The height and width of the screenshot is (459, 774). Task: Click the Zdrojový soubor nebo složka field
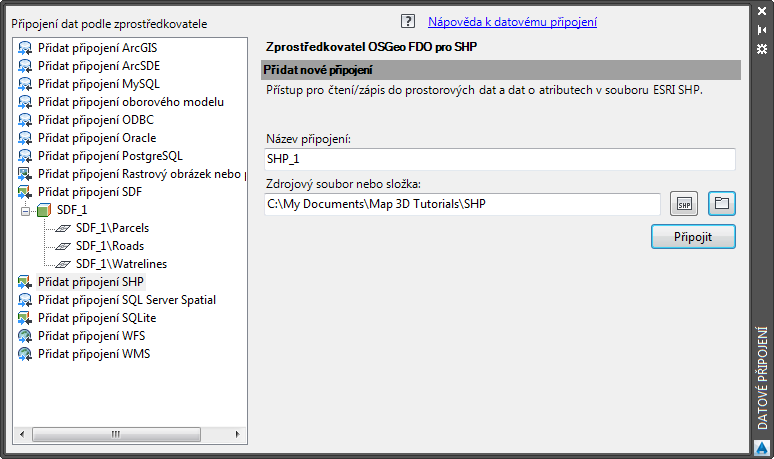(462, 204)
